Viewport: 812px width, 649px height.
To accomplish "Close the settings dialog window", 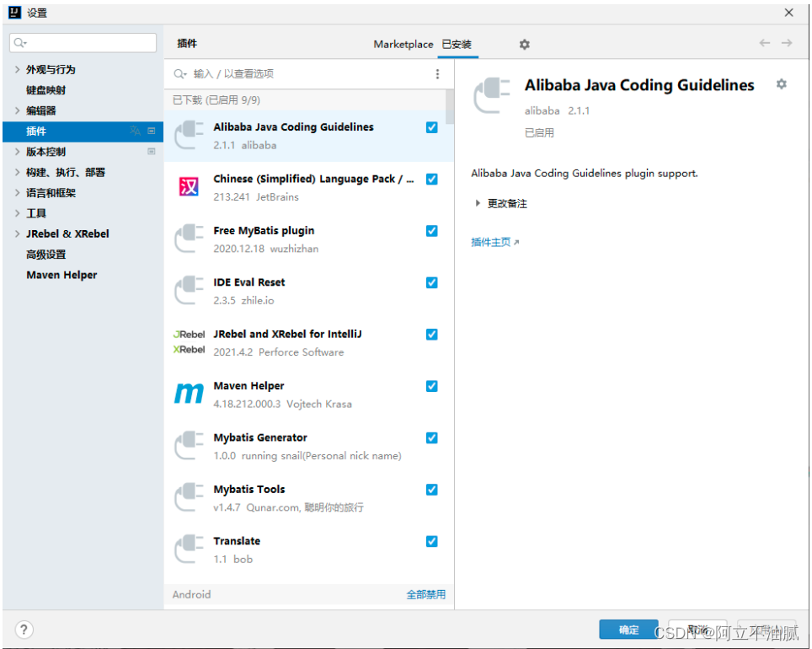I will [788, 13].
